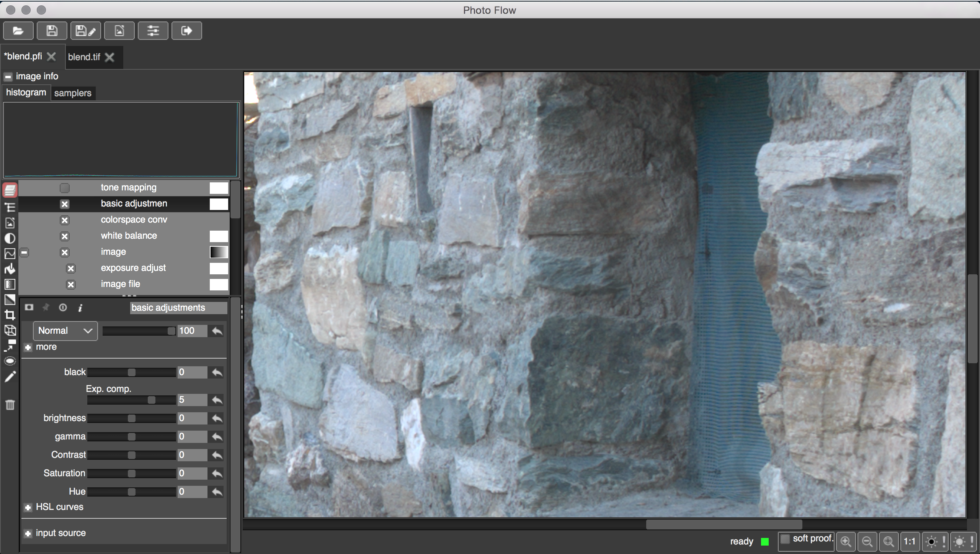Expand the HSL curves section
Image resolution: width=980 pixels, height=554 pixels.
(28, 508)
